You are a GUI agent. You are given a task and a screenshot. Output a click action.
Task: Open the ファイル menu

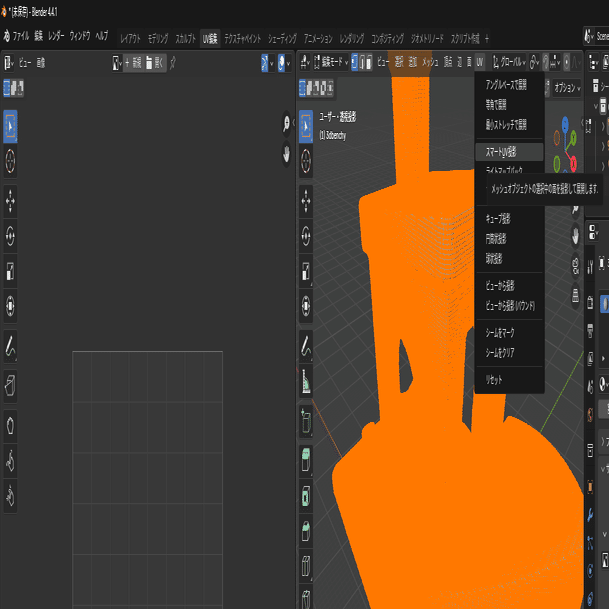coord(21,37)
